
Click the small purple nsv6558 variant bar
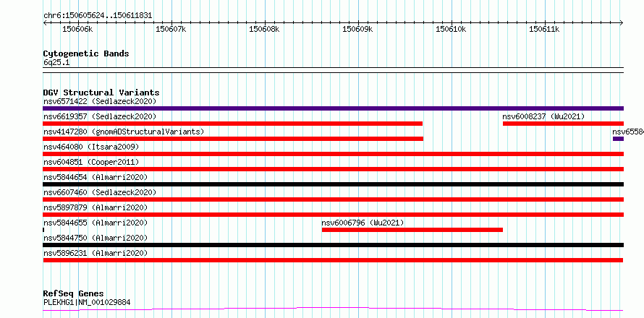(x=618, y=139)
